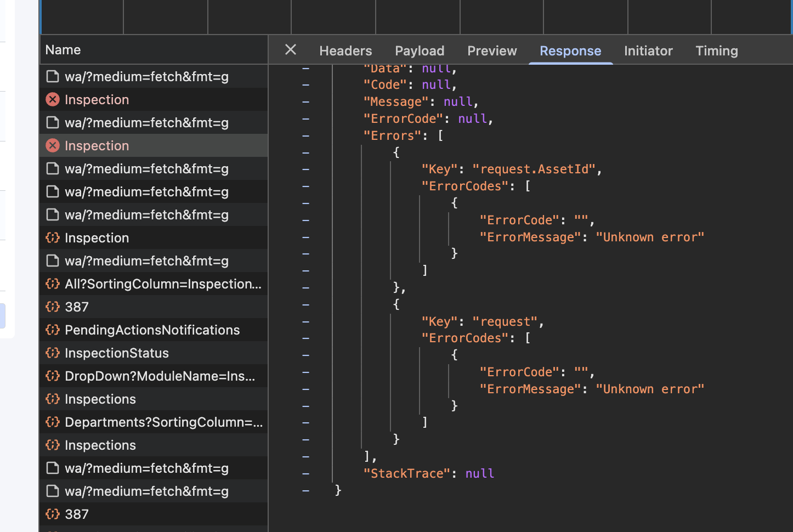
Task: Fold the "StackTrace" line's gutter marker
Action: click(306, 473)
